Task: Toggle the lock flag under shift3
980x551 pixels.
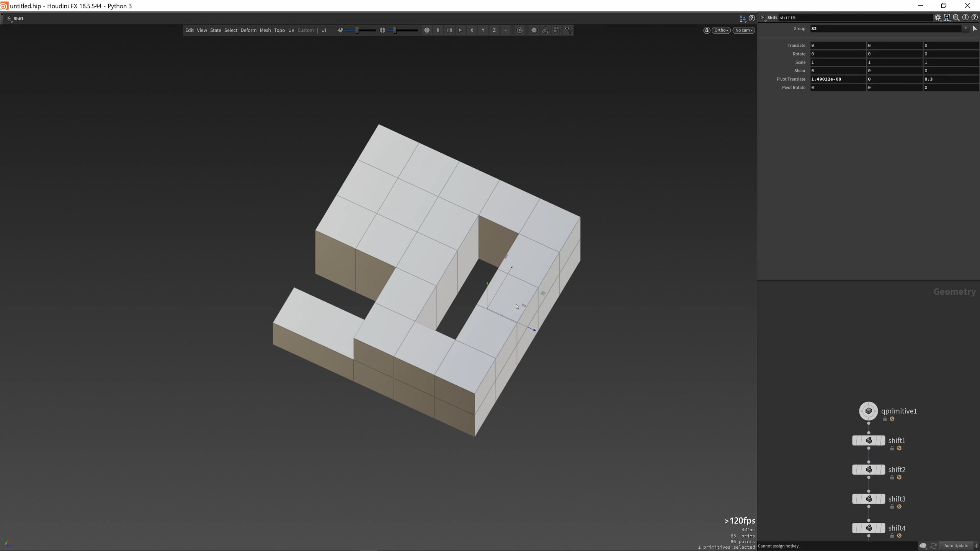Action: (x=892, y=507)
